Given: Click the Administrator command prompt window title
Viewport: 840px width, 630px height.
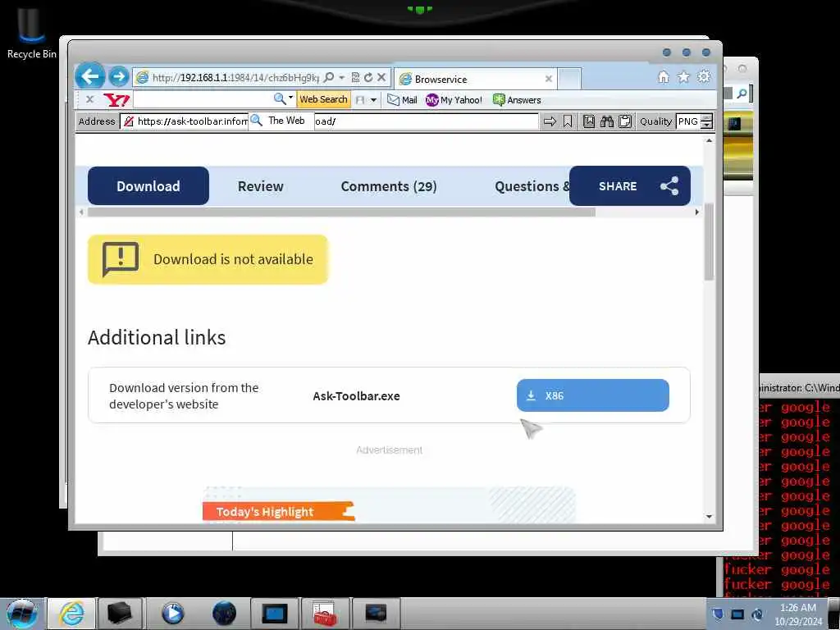Looking at the screenshot, I should [800, 387].
